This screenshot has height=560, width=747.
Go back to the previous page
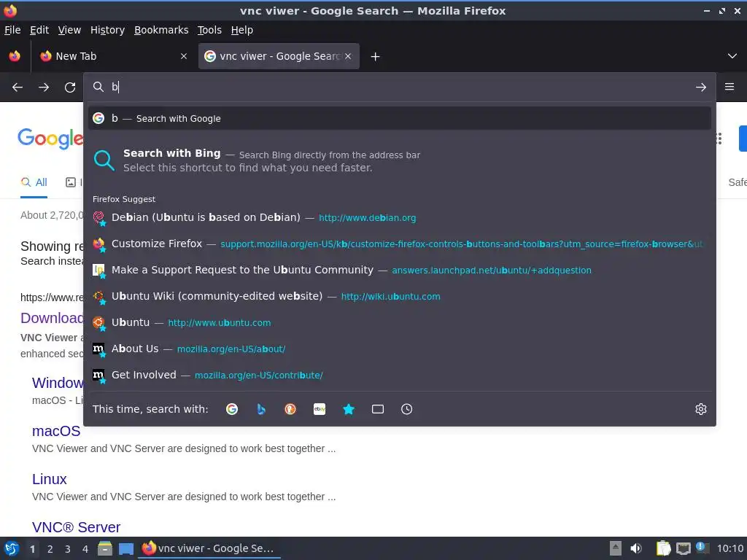(18, 87)
